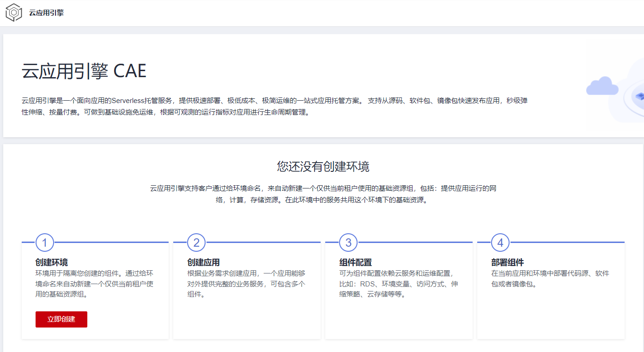This screenshot has height=352, width=644.
Task: Select the 创建应用 step title
Action: [x=203, y=262]
